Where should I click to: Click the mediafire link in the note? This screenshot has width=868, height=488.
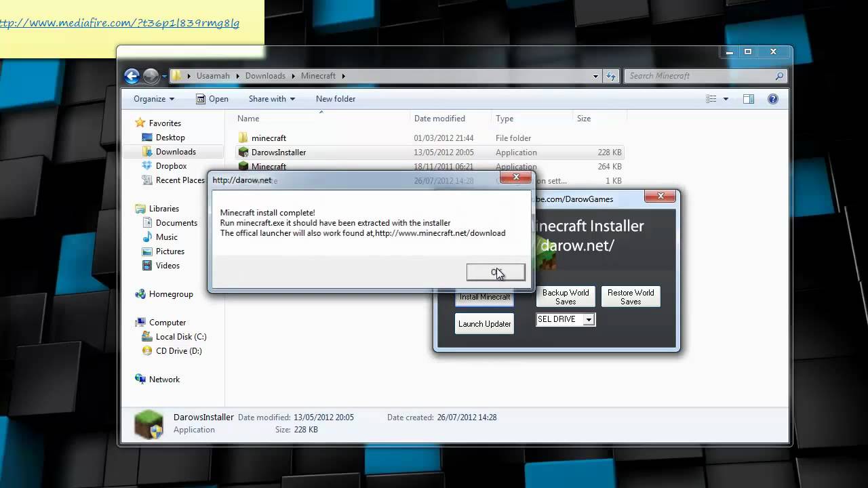[119, 23]
